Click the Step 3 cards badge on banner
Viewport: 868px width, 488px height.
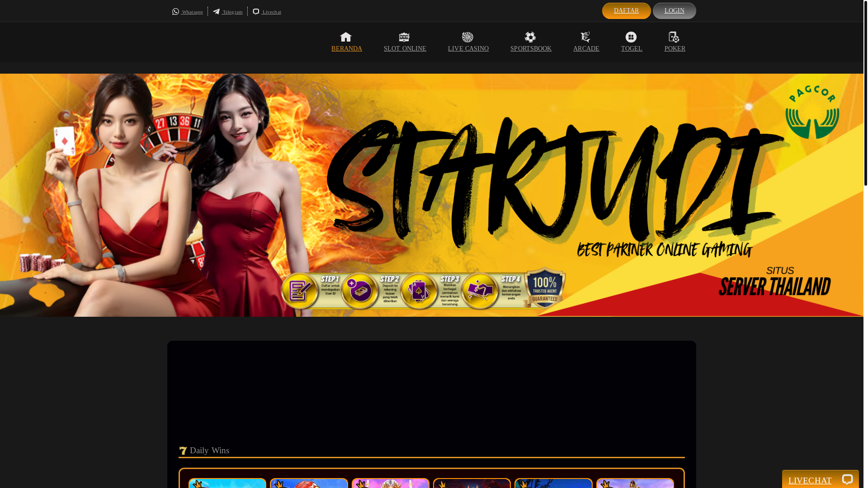(419, 291)
